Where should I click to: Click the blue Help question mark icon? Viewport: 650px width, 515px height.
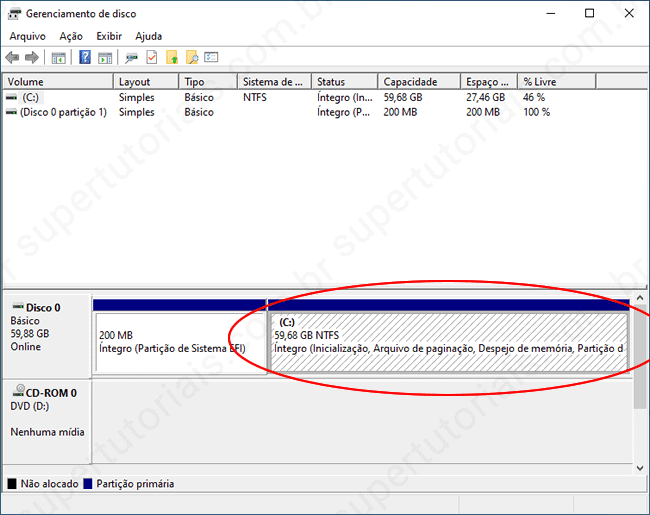(85, 57)
